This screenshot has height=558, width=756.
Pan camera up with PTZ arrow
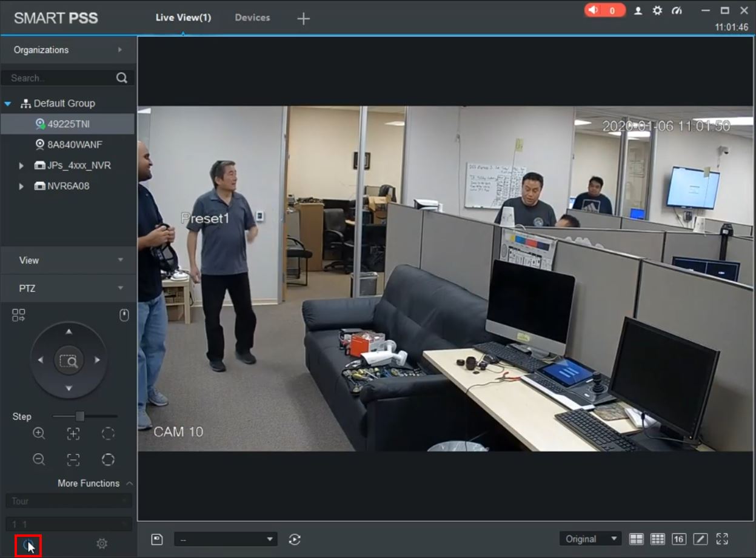69,331
